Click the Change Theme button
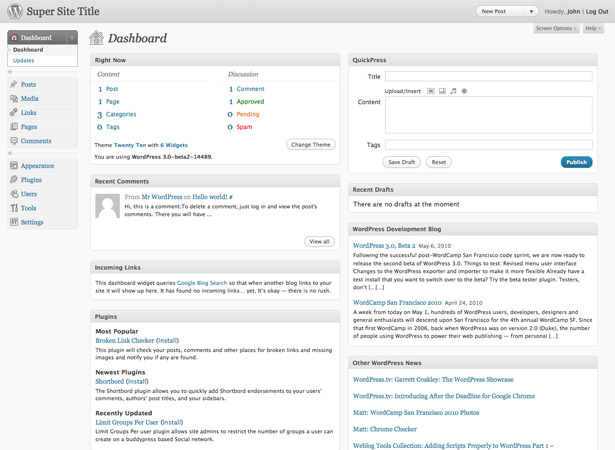Viewport: 615px width, 450px height. pyautogui.click(x=311, y=144)
